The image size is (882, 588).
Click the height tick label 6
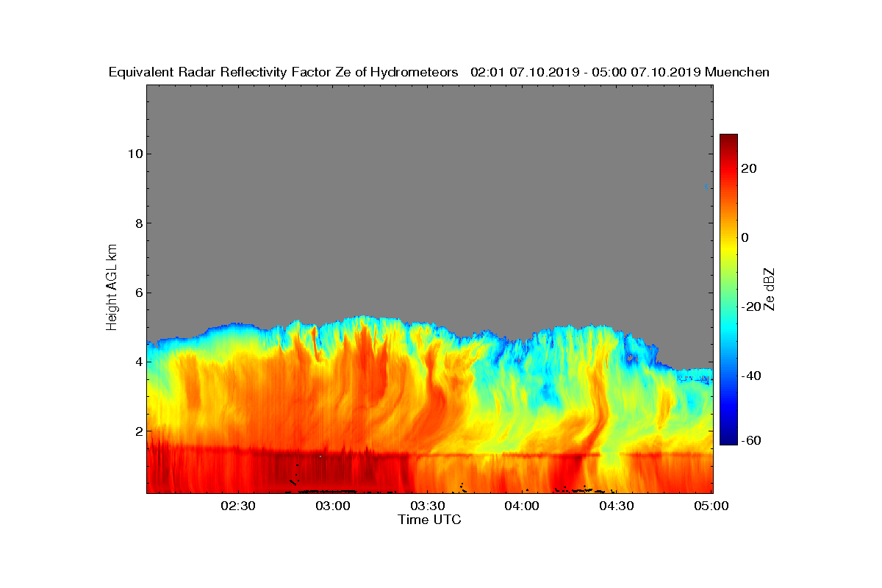(137, 293)
